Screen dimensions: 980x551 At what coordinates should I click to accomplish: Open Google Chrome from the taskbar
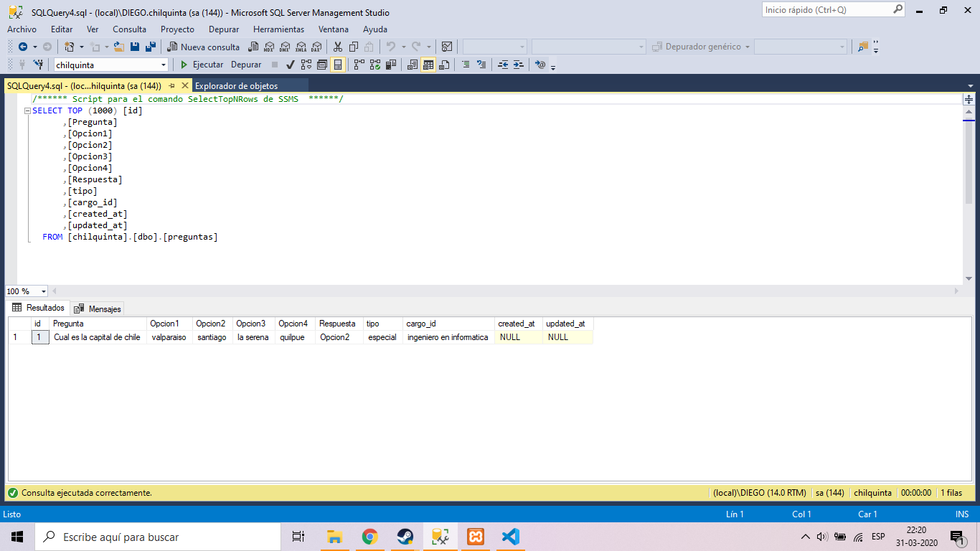point(370,537)
